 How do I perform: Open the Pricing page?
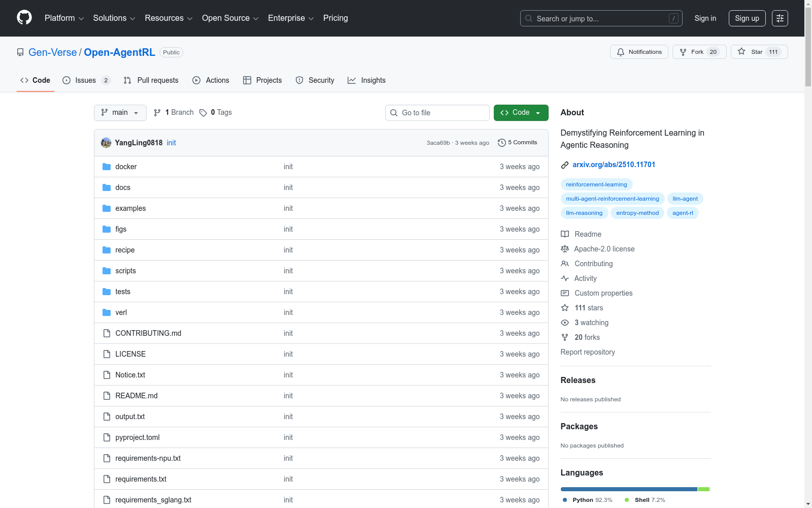click(x=335, y=18)
